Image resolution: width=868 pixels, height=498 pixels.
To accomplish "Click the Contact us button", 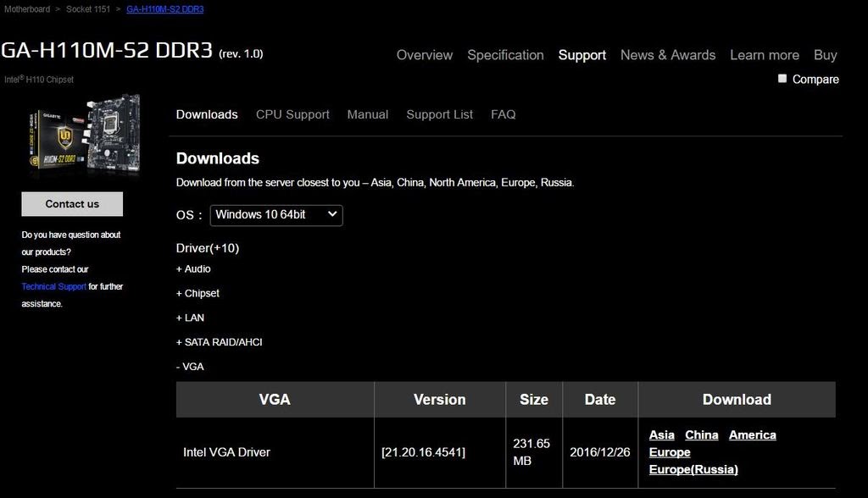I will pyautogui.click(x=72, y=203).
